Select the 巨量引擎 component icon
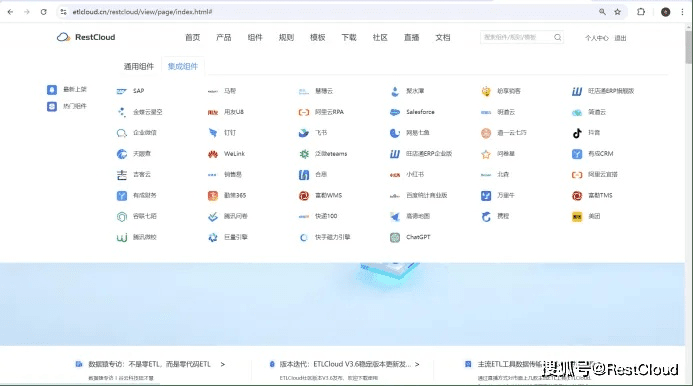Image resolution: width=693 pixels, height=386 pixels. tap(213, 237)
